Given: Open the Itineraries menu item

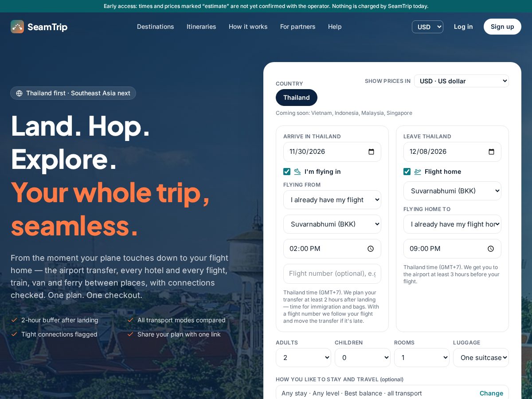Looking at the screenshot, I should 201,27.
